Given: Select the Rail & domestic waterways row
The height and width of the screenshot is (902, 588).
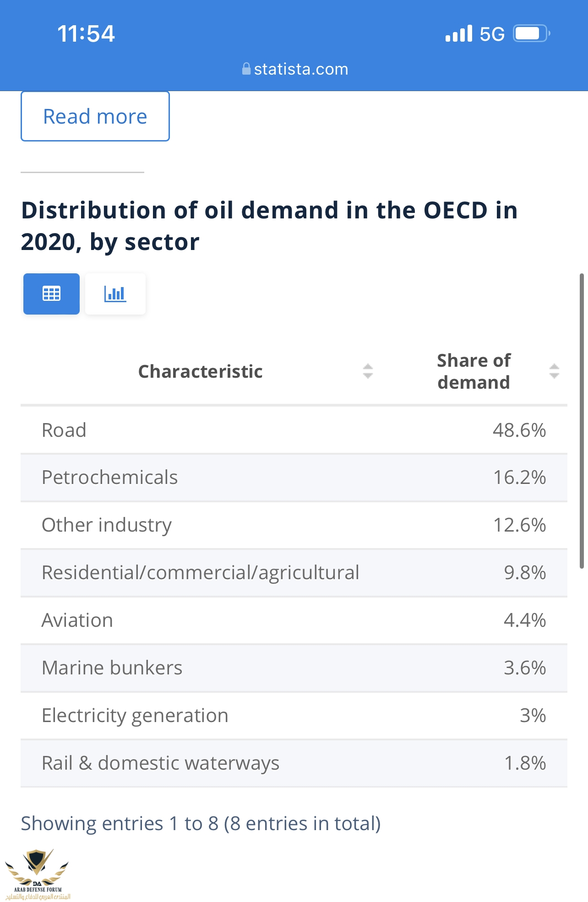Looking at the screenshot, I should click(294, 763).
